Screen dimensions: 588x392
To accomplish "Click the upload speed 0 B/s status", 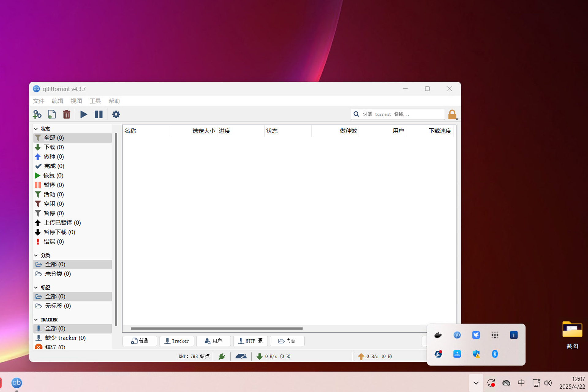I will [x=375, y=356].
